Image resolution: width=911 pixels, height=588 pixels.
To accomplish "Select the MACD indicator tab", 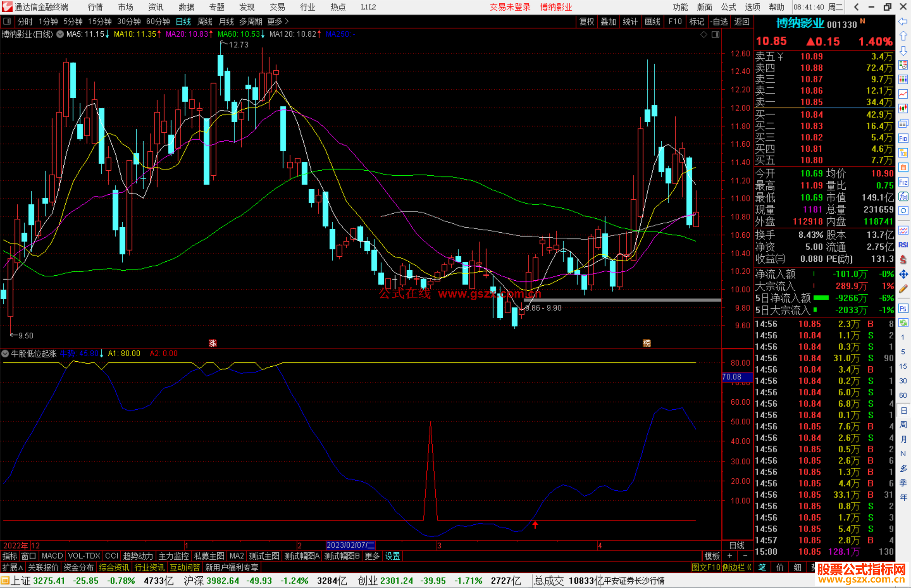I will (x=52, y=556).
